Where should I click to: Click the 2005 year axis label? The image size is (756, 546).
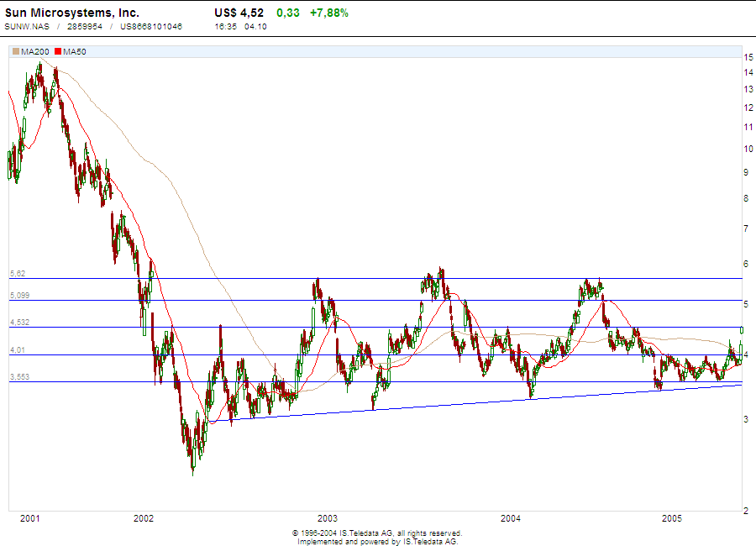672,518
